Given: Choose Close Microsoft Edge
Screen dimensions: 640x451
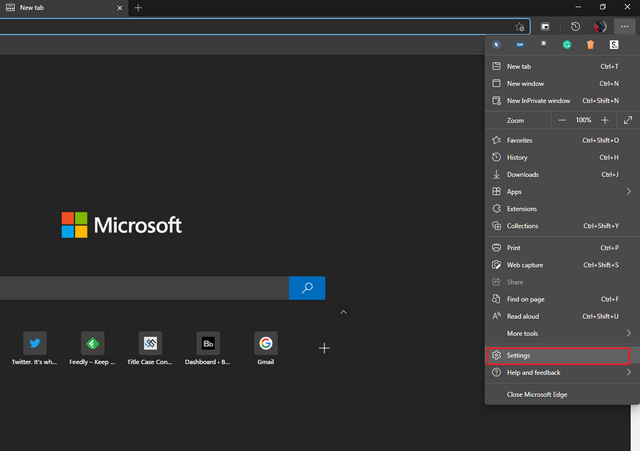Looking at the screenshot, I should point(562,395).
